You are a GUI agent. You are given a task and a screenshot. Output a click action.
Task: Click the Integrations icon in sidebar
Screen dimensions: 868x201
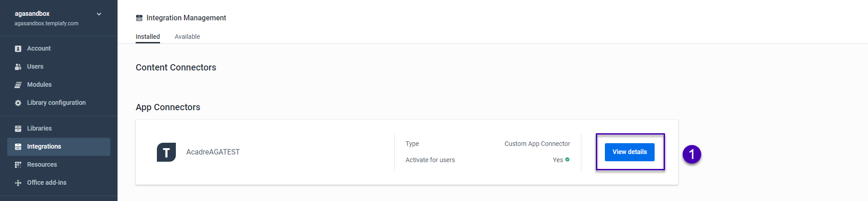click(x=18, y=147)
